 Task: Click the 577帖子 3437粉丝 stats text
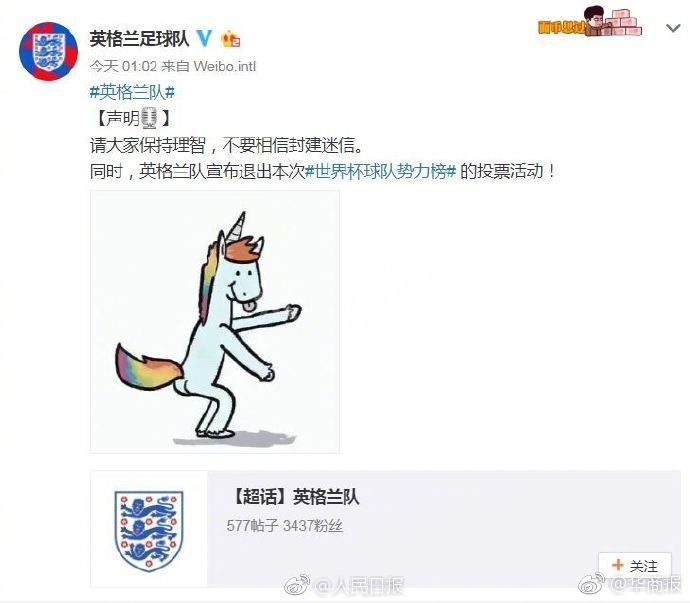coord(285,526)
